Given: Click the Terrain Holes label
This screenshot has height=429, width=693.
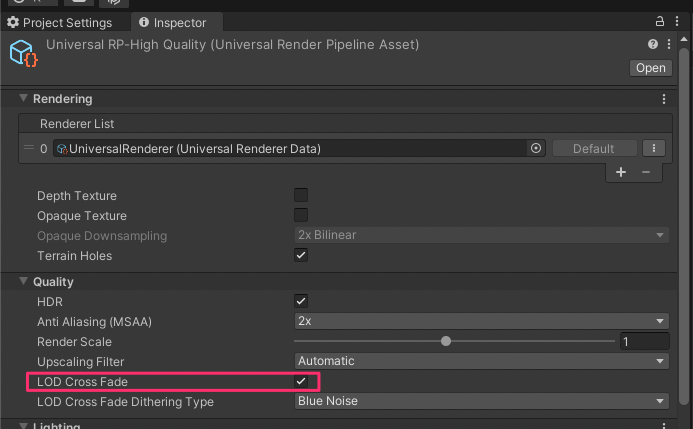Looking at the screenshot, I should tap(75, 256).
